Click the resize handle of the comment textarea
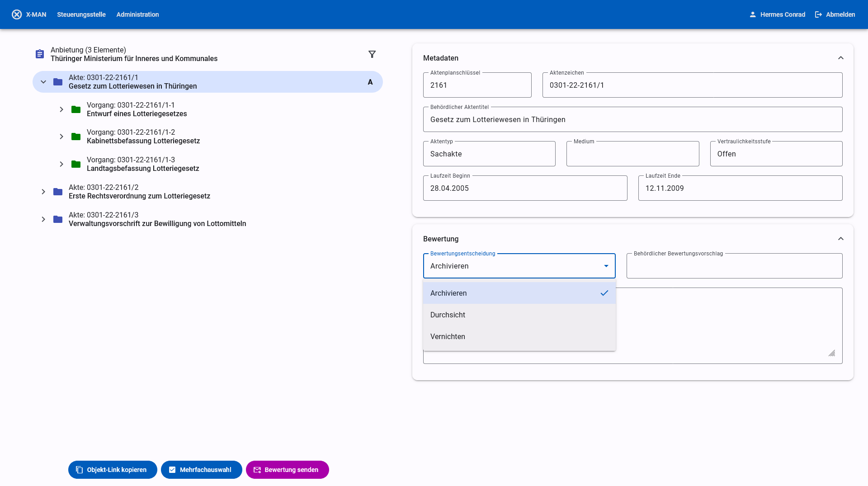Image resolution: width=868 pixels, height=486 pixels. 832,353
